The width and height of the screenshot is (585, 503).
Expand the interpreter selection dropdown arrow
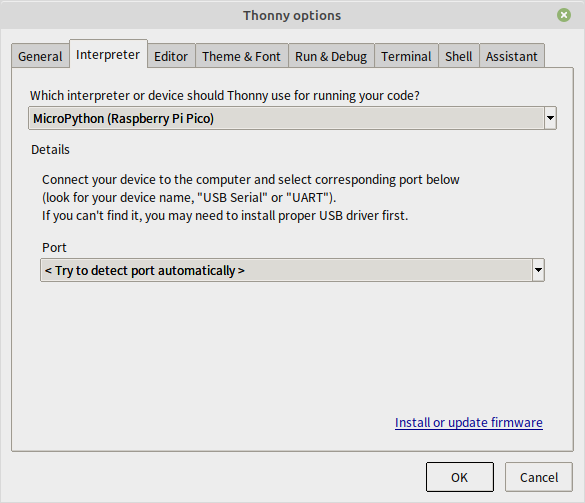point(550,118)
